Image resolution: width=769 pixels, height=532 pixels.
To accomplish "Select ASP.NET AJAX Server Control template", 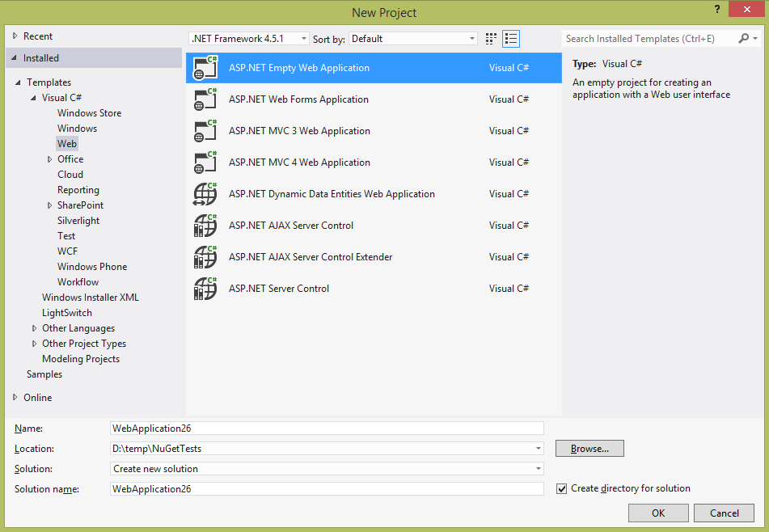I will (374, 226).
